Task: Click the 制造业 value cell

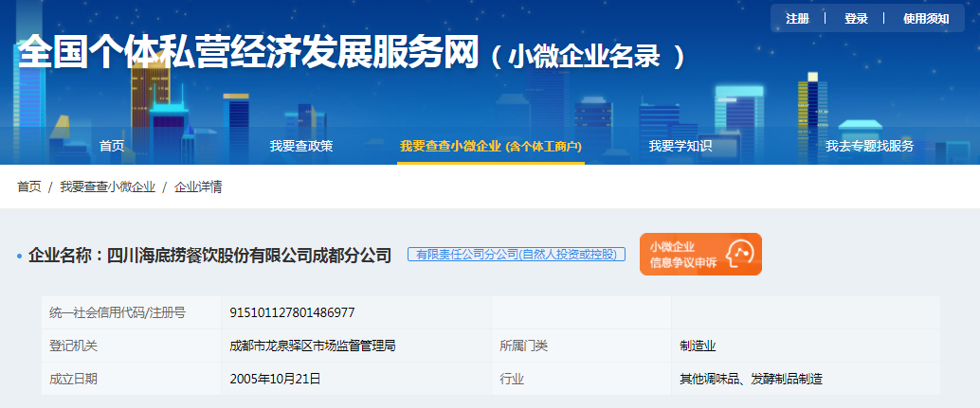Action: coord(806,346)
